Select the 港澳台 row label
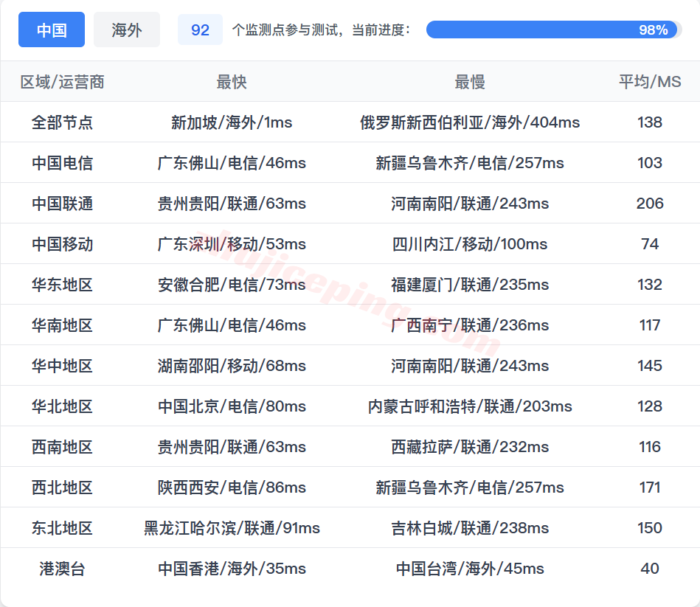Screen dimensions: 700x607 click(x=62, y=569)
